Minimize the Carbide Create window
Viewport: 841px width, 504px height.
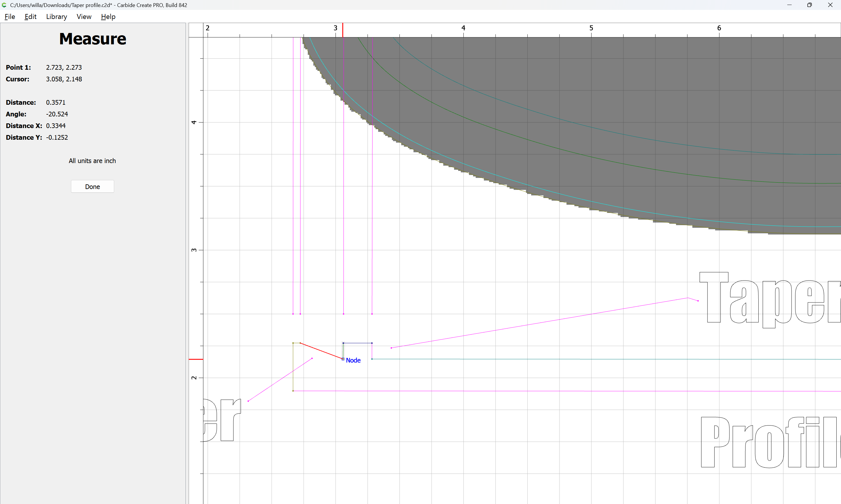[789, 5]
